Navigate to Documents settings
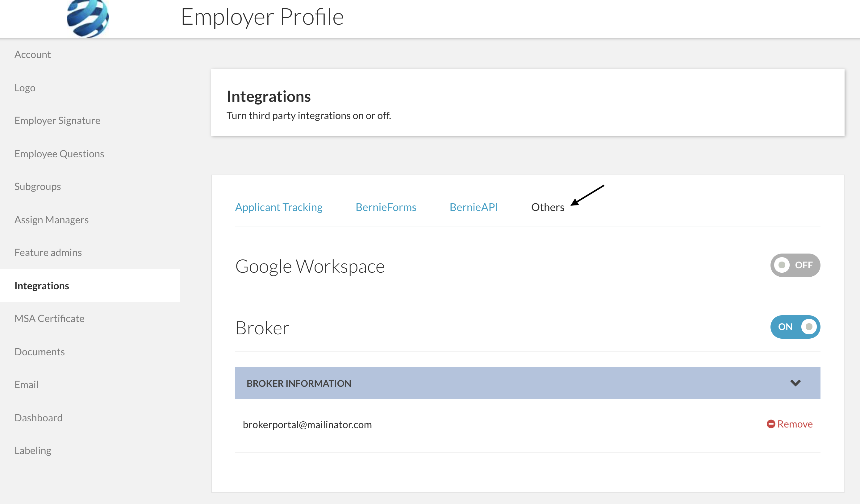This screenshot has height=504, width=860. [x=40, y=352]
